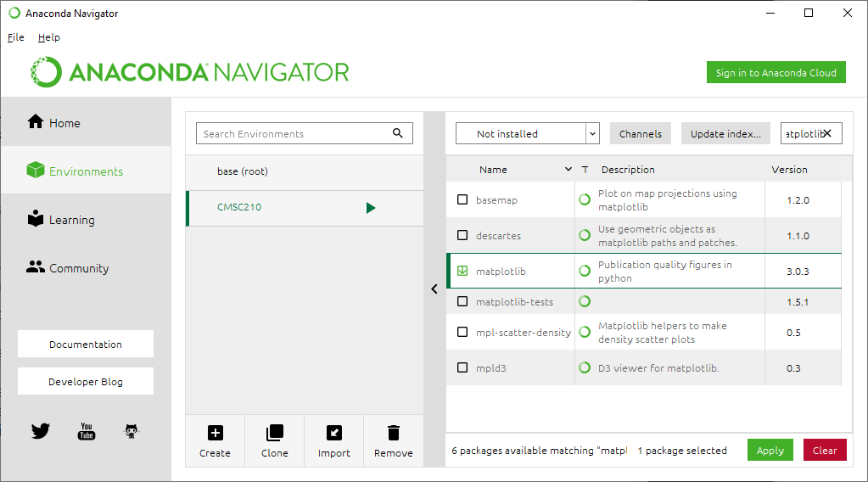Open the File menu
This screenshot has width=868, height=482.
(15, 37)
